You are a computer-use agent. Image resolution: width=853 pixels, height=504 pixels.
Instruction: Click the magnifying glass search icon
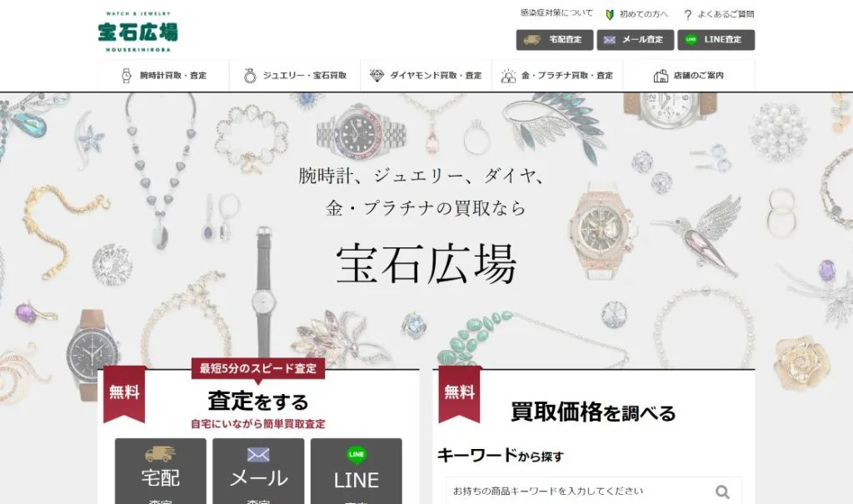pos(722,492)
